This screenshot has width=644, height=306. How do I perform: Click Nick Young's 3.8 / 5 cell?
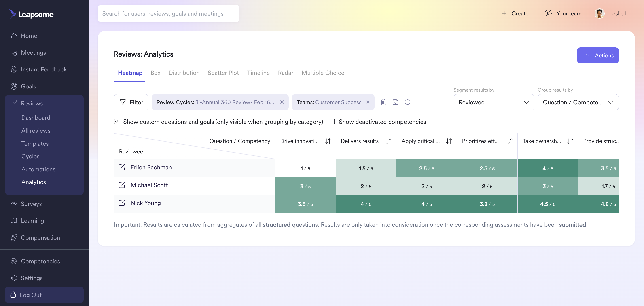tap(487, 204)
